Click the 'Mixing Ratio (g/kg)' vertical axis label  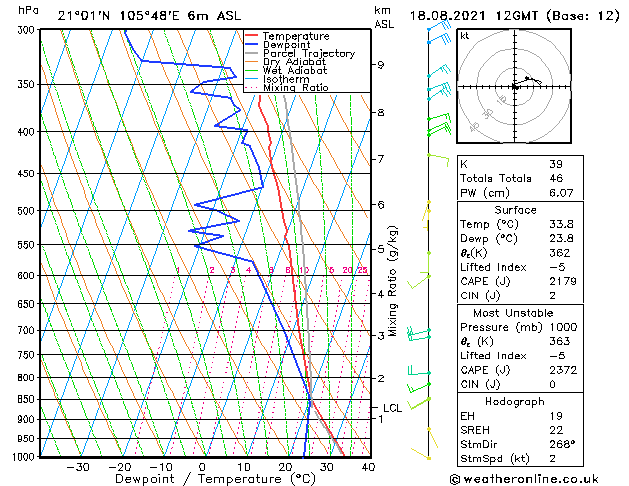click(392, 281)
